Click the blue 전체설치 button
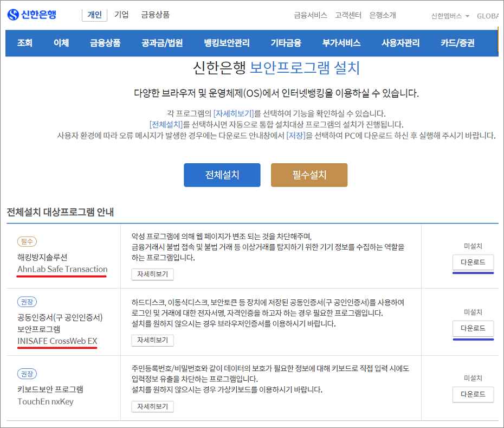This screenshot has width=504, height=428. pyautogui.click(x=222, y=175)
